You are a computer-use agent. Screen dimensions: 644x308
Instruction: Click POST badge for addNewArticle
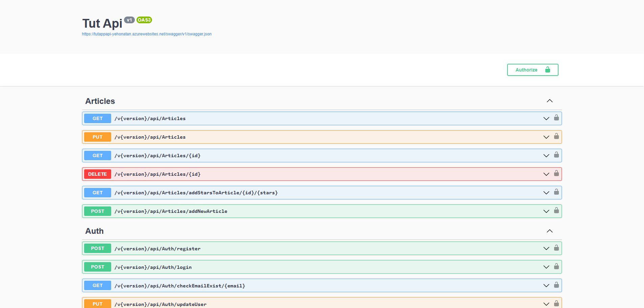[x=98, y=211]
